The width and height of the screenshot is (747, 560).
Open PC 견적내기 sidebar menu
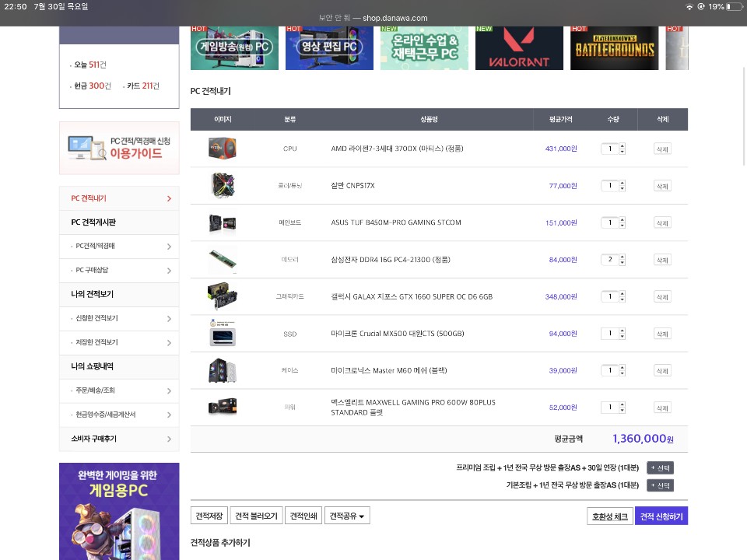pos(119,198)
